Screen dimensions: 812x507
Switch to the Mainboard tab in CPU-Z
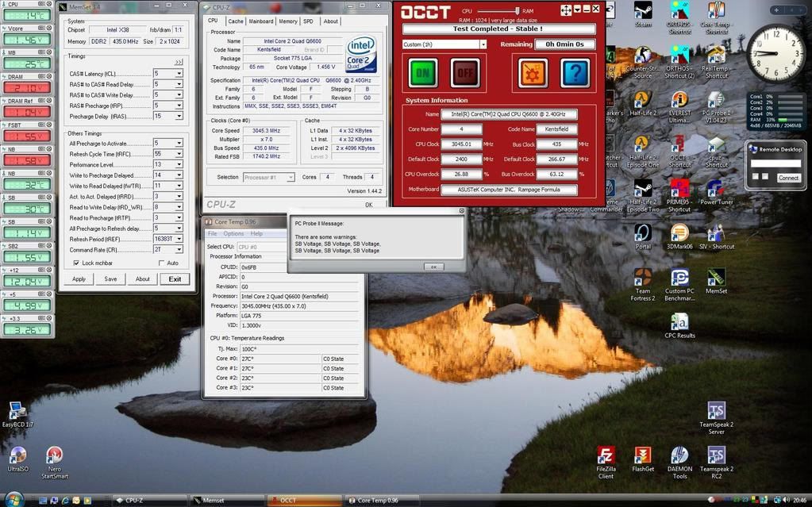coord(261,21)
